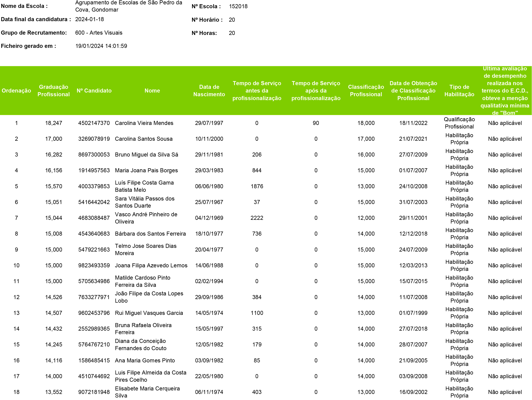This screenshot has width=532, height=400.
Task: Click candidate number 3269078919
Action: 94,139
